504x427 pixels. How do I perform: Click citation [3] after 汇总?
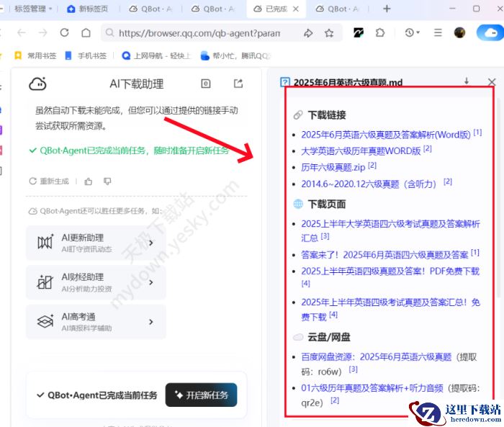click(x=325, y=236)
